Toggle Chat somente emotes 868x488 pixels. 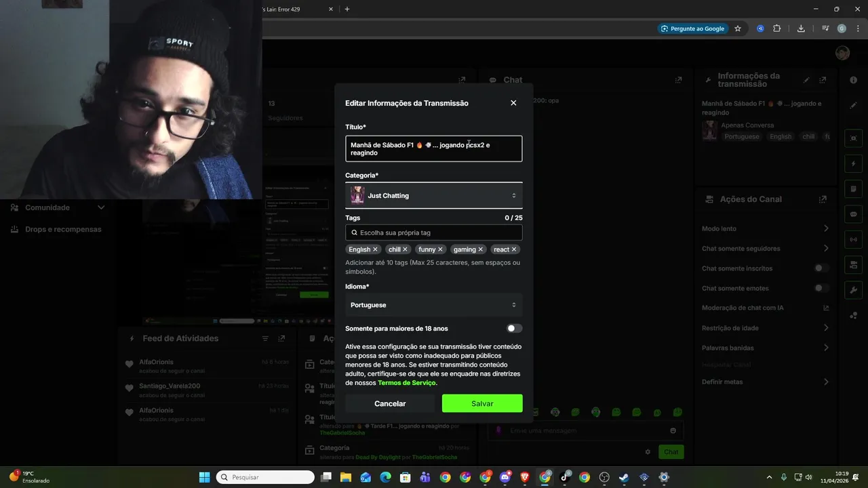coord(821,288)
